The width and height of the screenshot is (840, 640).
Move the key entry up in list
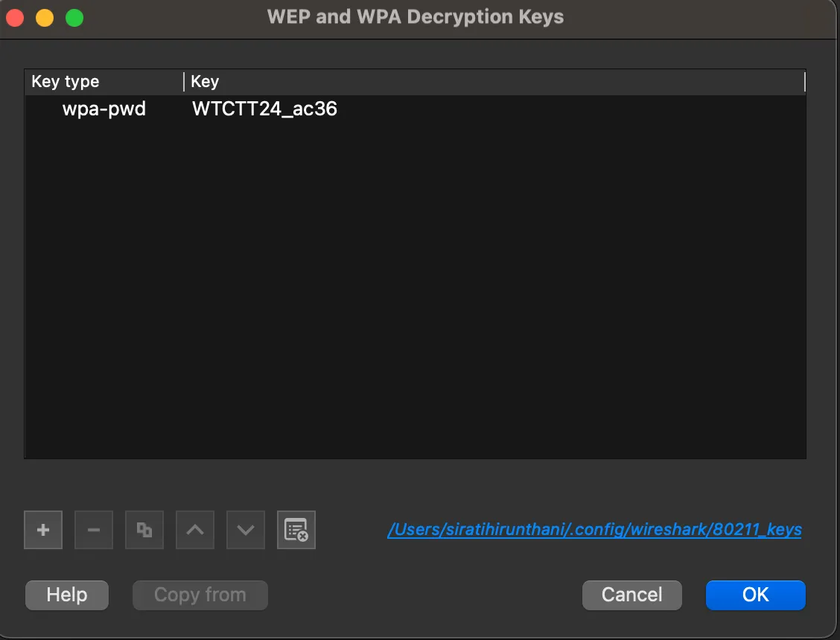point(195,530)
